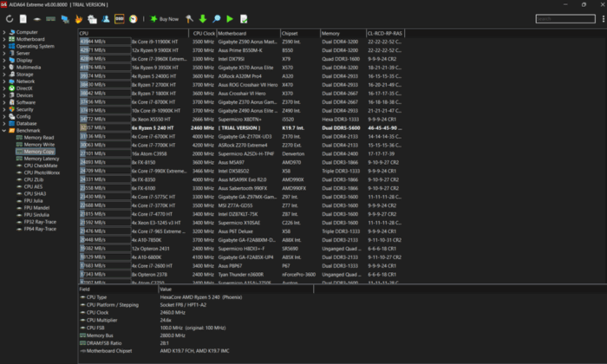
Task: Launch the disk benchmark toolbar icon
Action: (x=36, y=18)
